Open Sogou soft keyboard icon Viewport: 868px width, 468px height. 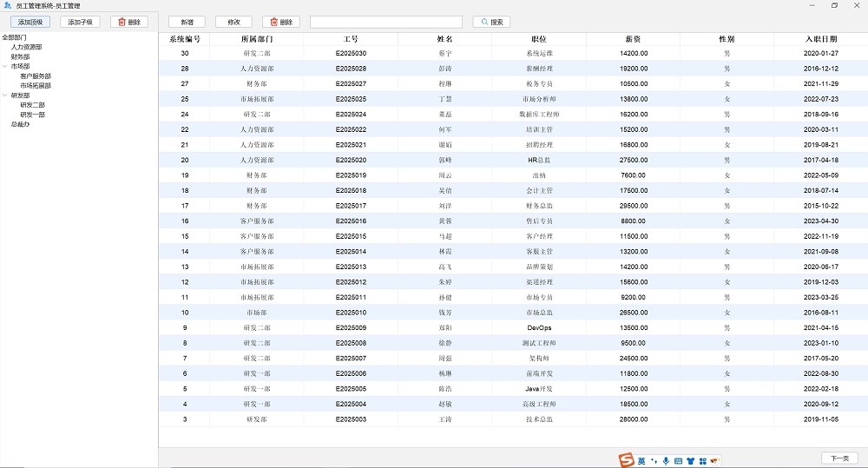678,461
